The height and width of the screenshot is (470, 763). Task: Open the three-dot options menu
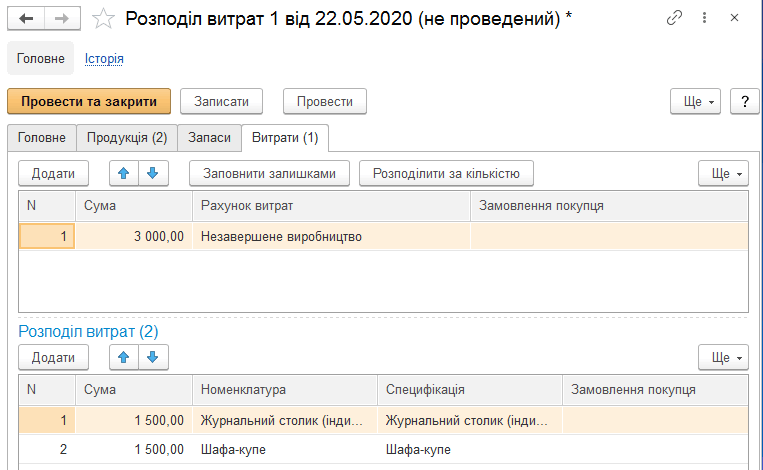pyautogui.click(x=704, y=18)
